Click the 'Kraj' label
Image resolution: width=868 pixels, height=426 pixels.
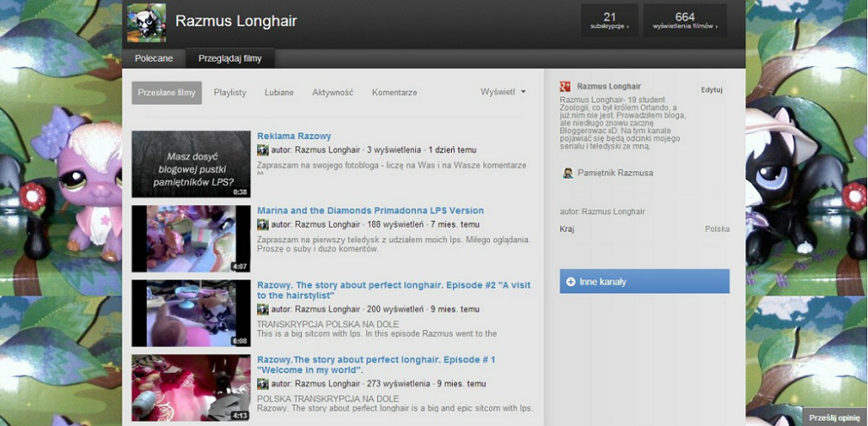pyautogui.click(x=567, y=229)
